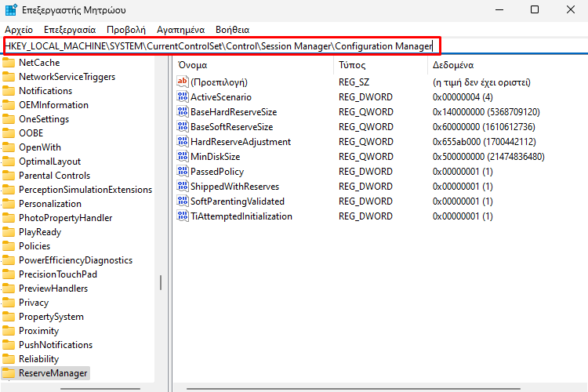Click the Policies folder icon
Image resolution: width=588 pixels, height=392 pixels.
[9, 246]
